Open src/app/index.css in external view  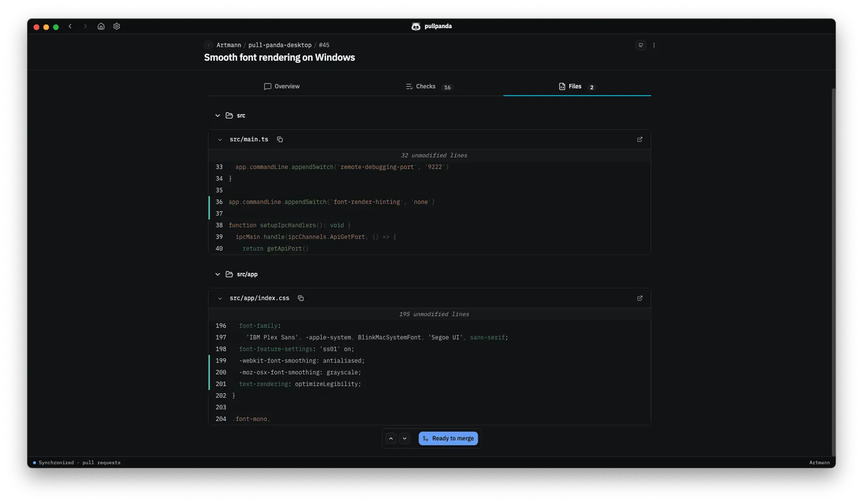[640, 298]
